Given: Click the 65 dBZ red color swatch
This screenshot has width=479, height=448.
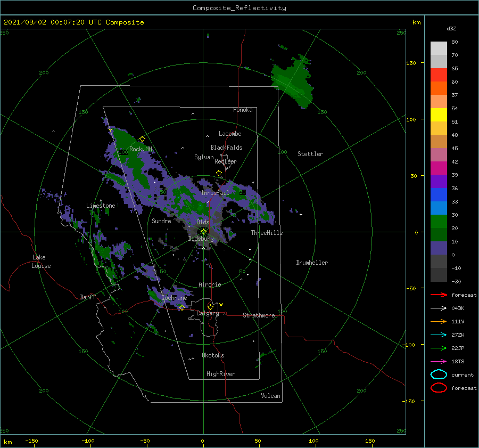Looking at the screenshot, I should (x=439, y=75).
